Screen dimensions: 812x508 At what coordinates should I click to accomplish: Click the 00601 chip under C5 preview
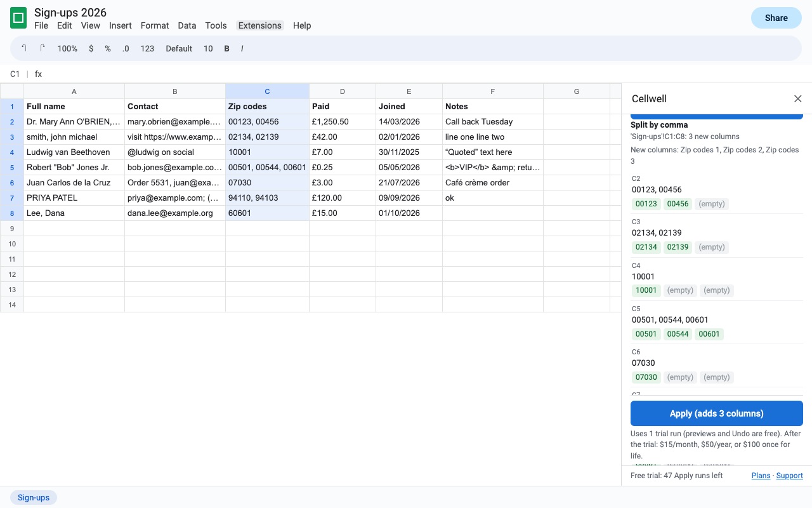coord(709,334)
